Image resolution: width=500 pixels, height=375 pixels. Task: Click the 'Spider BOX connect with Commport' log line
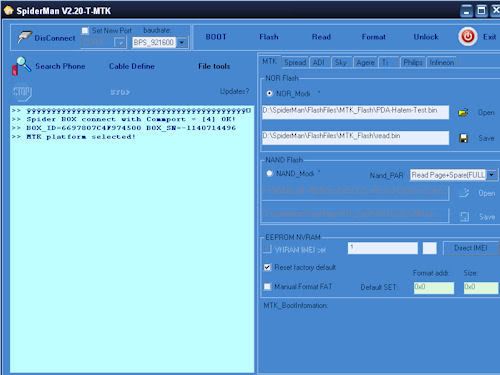(131, 119)
